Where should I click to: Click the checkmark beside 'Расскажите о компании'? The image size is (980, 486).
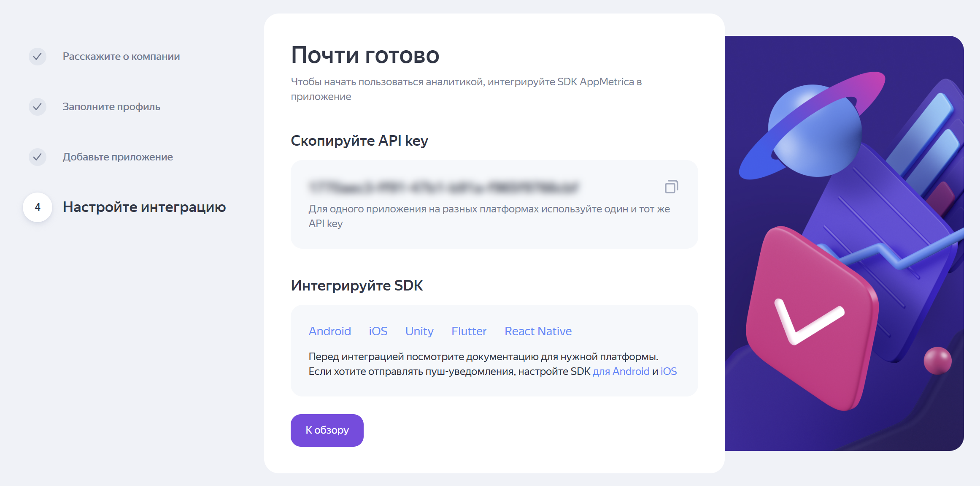tap(38, 57)
